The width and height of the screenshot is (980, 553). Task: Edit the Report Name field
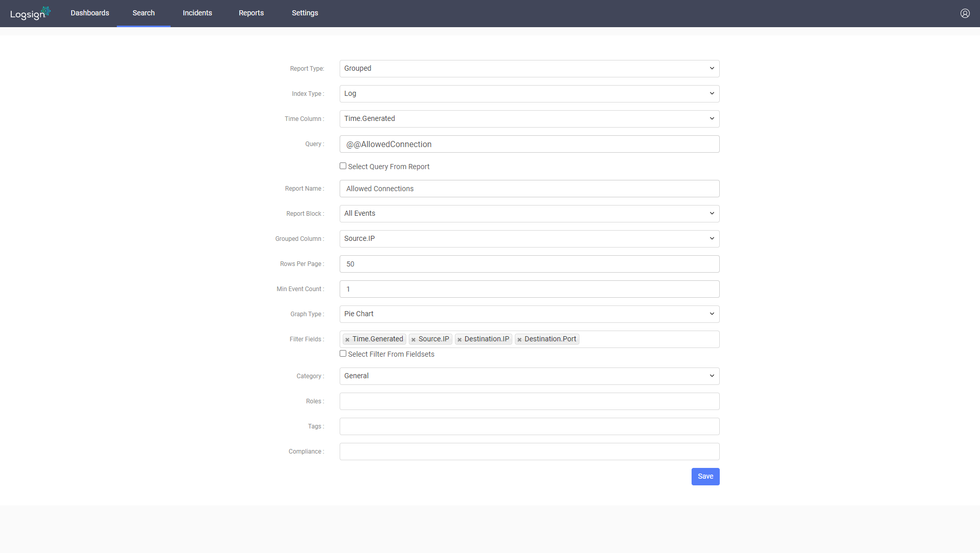[529, 189]
